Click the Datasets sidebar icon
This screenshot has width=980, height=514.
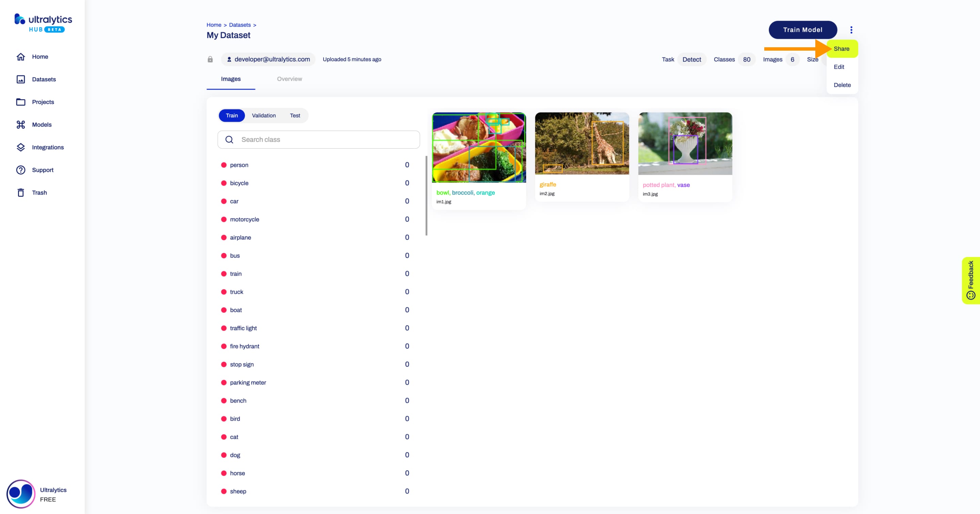21,79
